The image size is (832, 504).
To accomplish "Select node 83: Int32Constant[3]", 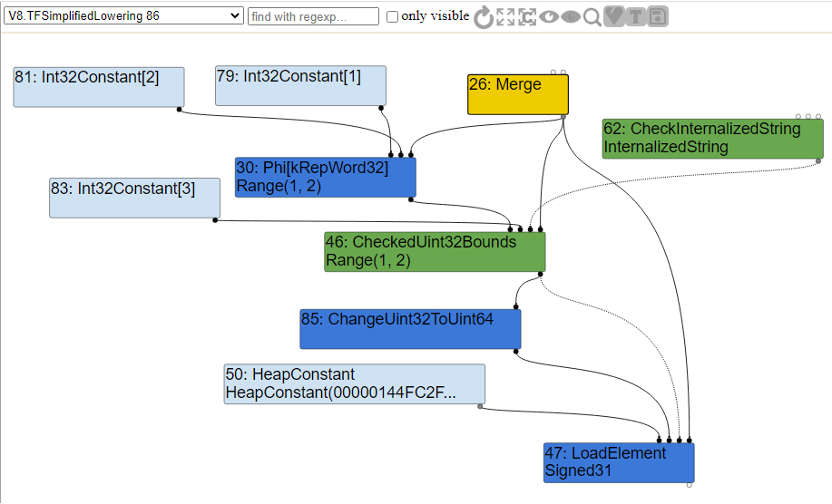I will pyautogui.click(x=135, y=198).
